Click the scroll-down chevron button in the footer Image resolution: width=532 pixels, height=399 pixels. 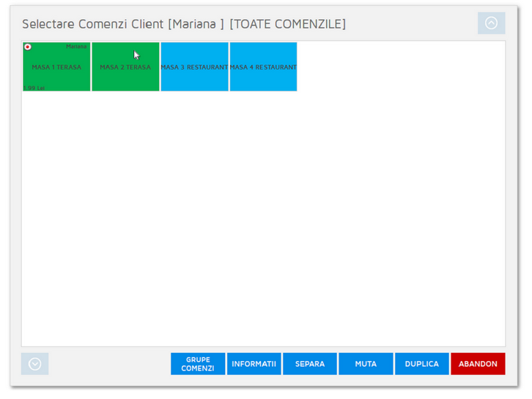35,364
